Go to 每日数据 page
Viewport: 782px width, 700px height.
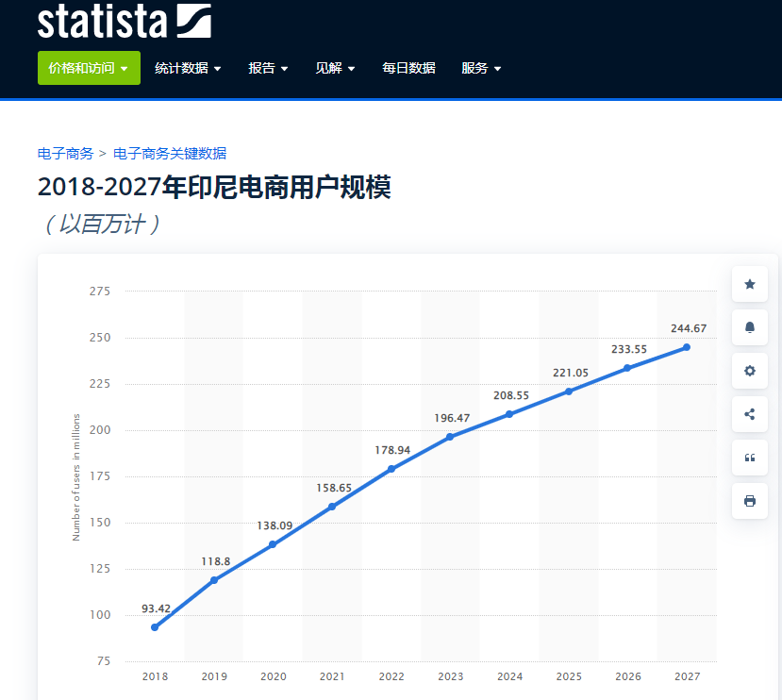coord(408,68)
